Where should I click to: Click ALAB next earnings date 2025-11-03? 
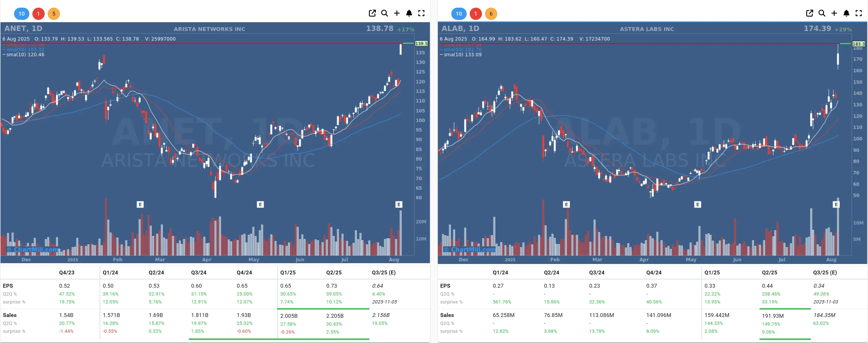[x=826, y=302]
